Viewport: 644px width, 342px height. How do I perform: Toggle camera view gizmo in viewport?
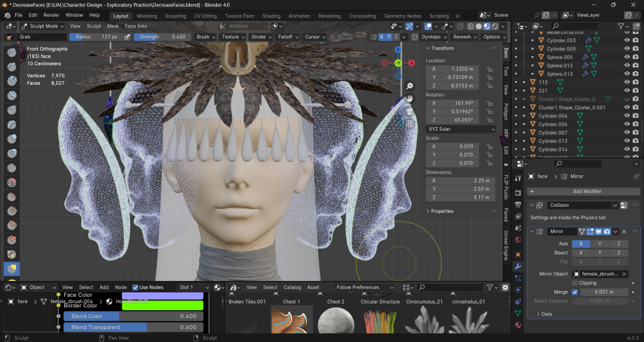(x=409, y=111)
